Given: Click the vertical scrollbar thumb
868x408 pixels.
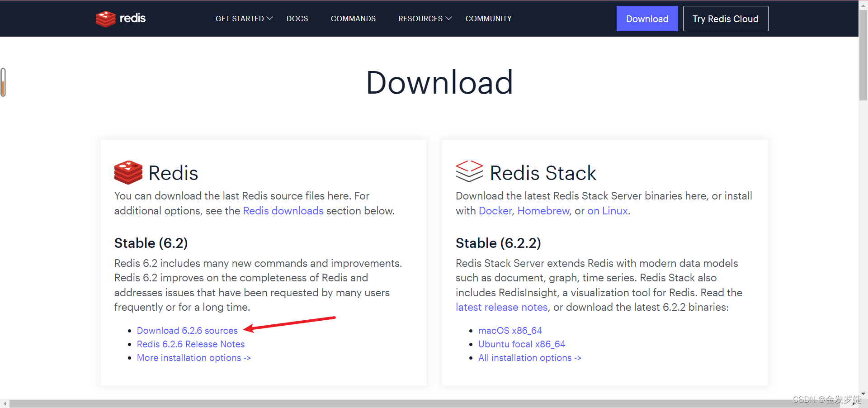Looking at the screenshot, I should (863, 55).
